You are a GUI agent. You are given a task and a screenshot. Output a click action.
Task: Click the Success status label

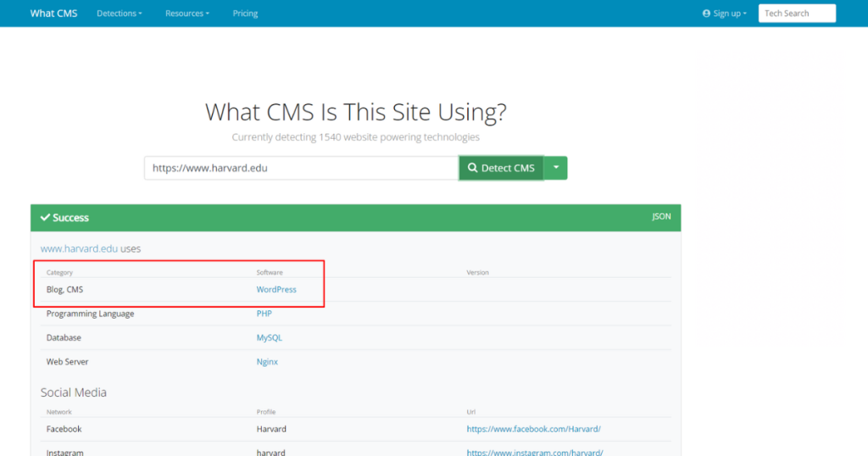(64, 218)
